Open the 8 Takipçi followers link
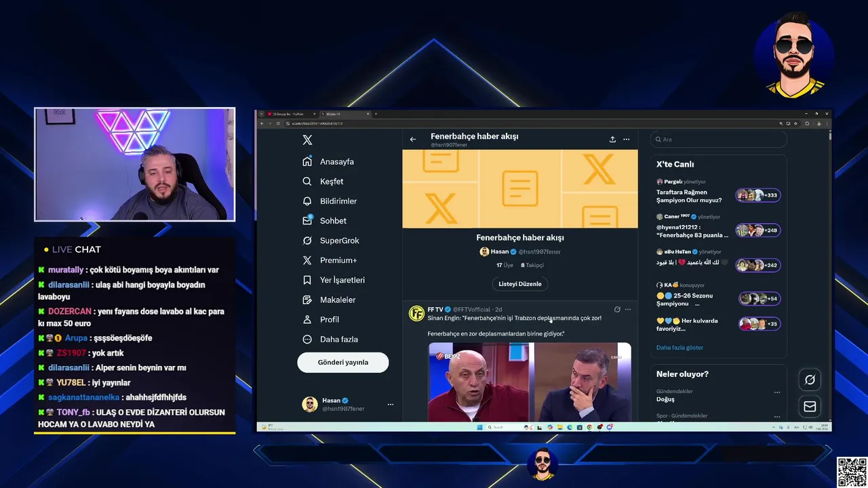This screenshot has height=488, width=868. click(x=532, y=265)
